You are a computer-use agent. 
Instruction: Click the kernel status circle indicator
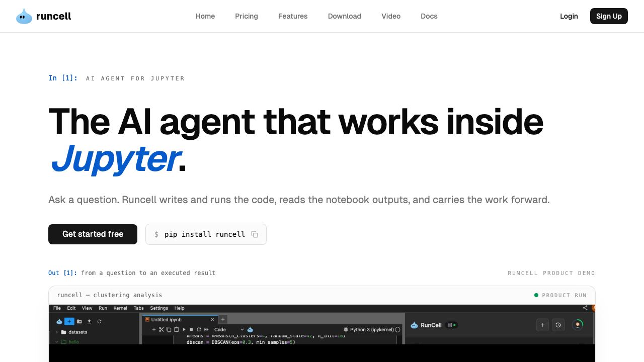coord(397,329)
